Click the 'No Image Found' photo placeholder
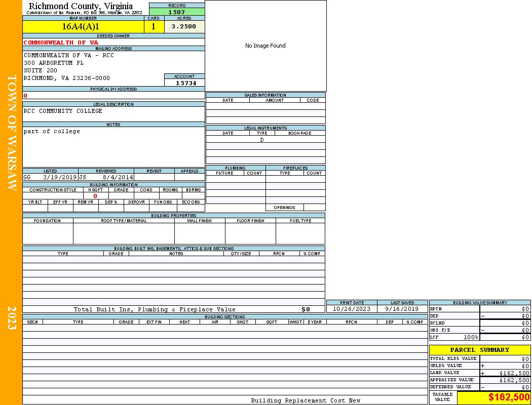The width and height of the screenshot is (532, 405). pyautogui.click(x=265, y=46)
